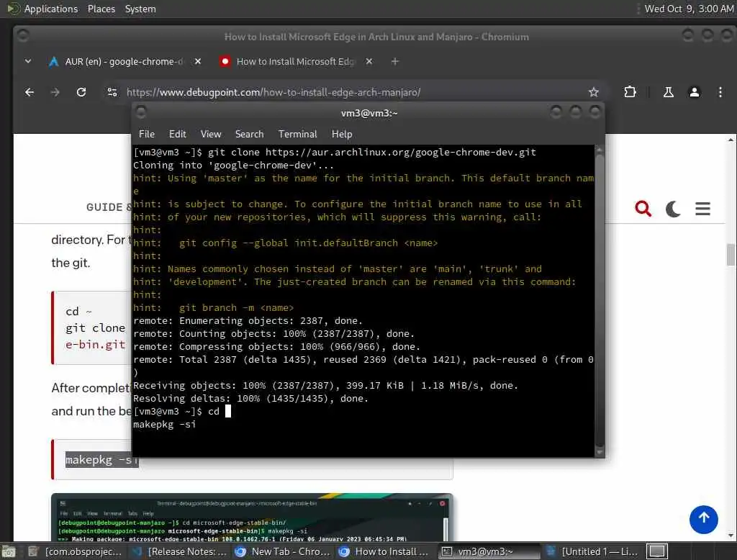Open the terminal Search menu
737x560 pixels.
(x=249, y=134)
